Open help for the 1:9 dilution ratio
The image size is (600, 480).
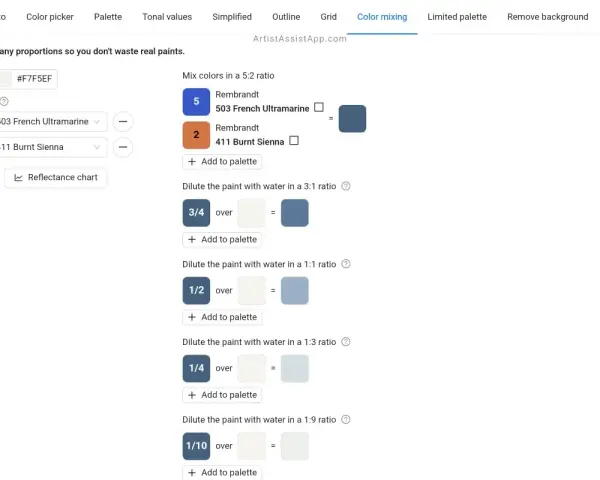tap(346, 420)
